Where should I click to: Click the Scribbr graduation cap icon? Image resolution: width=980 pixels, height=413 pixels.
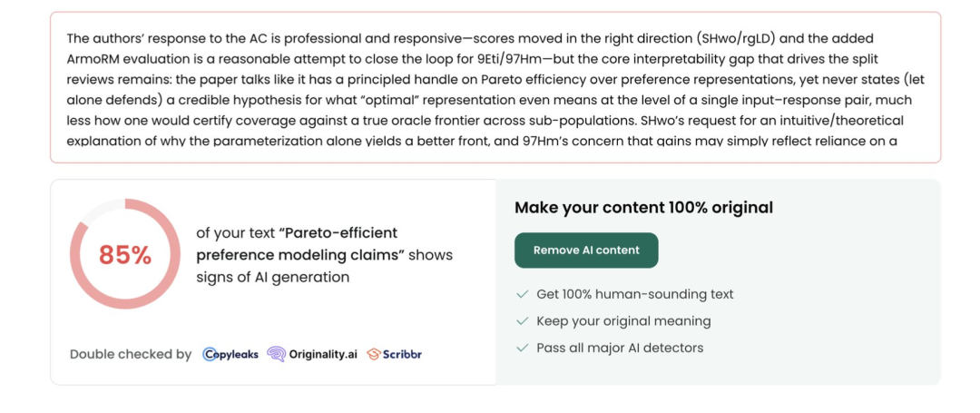pos(373,354)
